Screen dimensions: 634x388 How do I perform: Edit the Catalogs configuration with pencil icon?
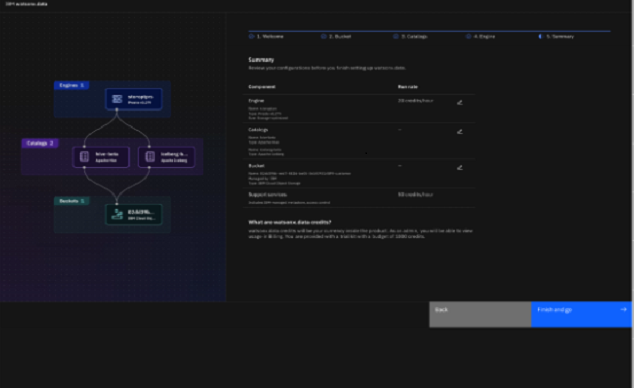tap(460, 132)
